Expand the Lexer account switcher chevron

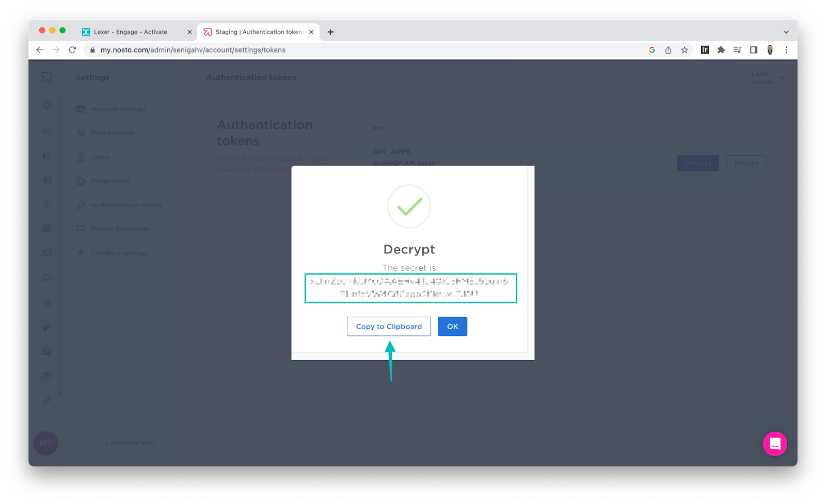(783, 77)
